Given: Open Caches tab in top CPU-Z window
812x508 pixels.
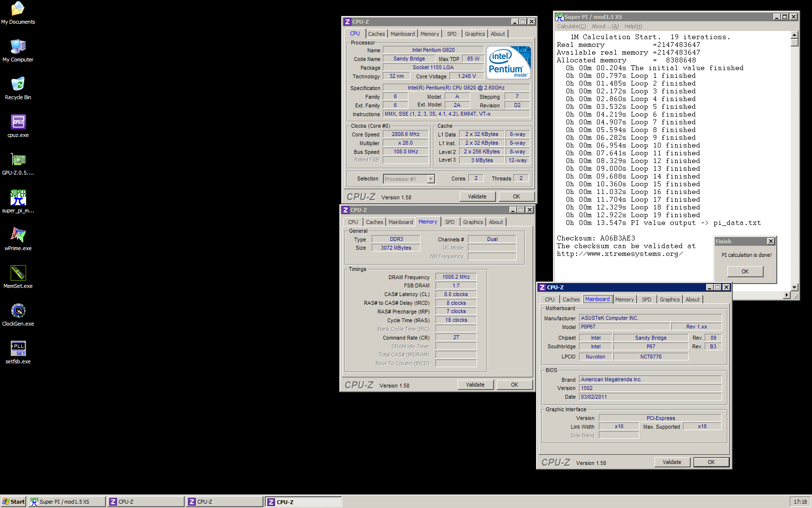Looking at the screenshot, I should (x=376, y=34).
